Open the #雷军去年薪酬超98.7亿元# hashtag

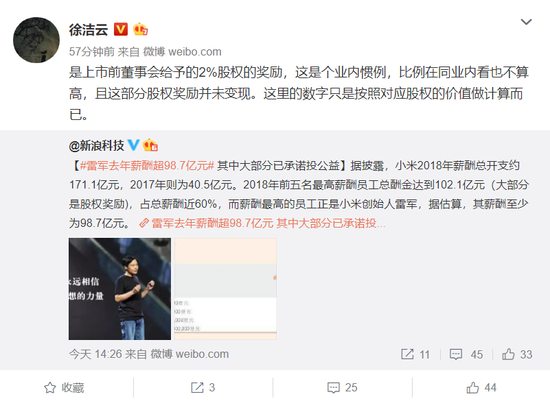[x=147, y=166]
